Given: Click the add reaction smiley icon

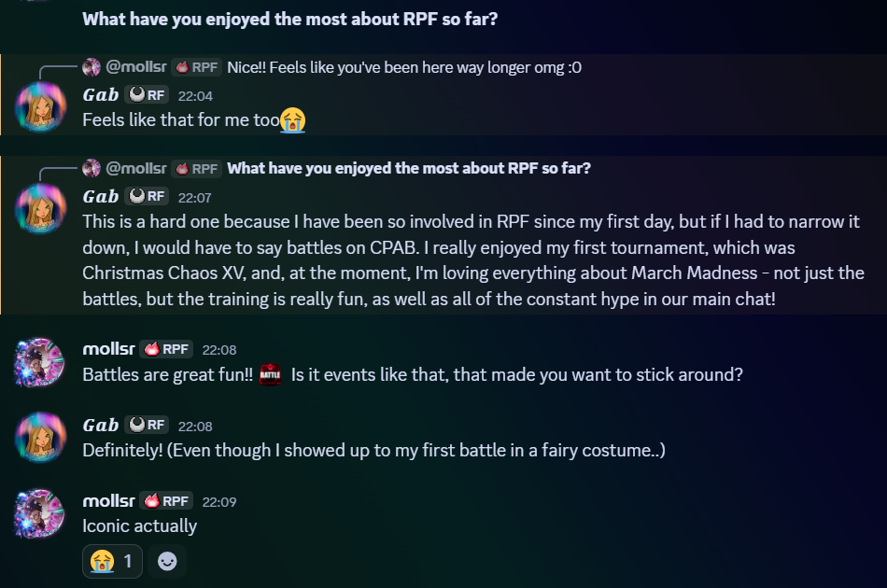Looking at the screenshot, I should (x=167, y=561).
